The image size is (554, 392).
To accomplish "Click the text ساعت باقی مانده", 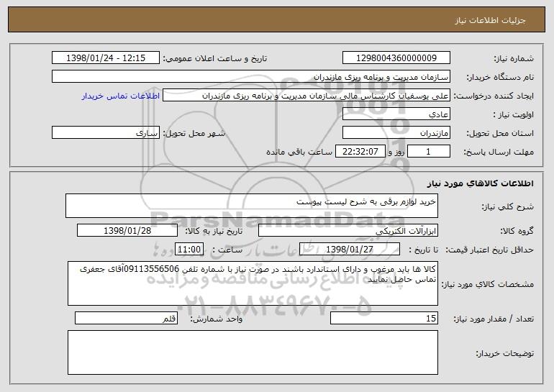I will [x=299, y=152].
